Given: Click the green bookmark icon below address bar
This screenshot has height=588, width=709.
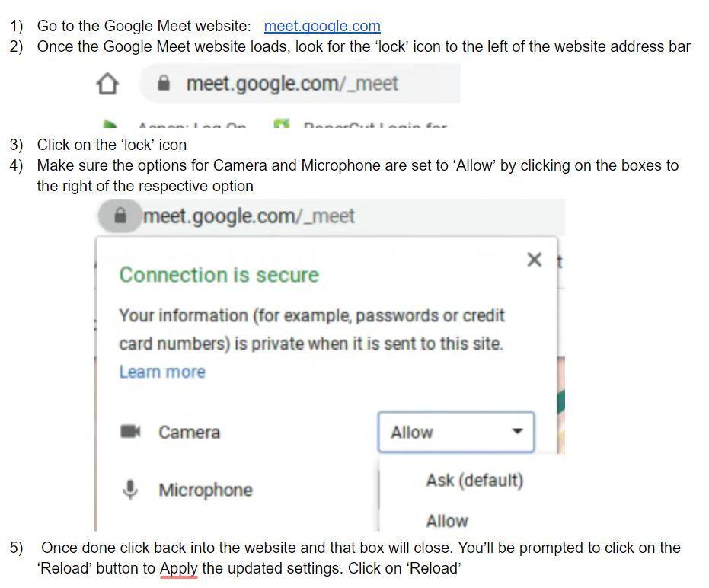Looking at the screenshot, I should coord(110,124).
